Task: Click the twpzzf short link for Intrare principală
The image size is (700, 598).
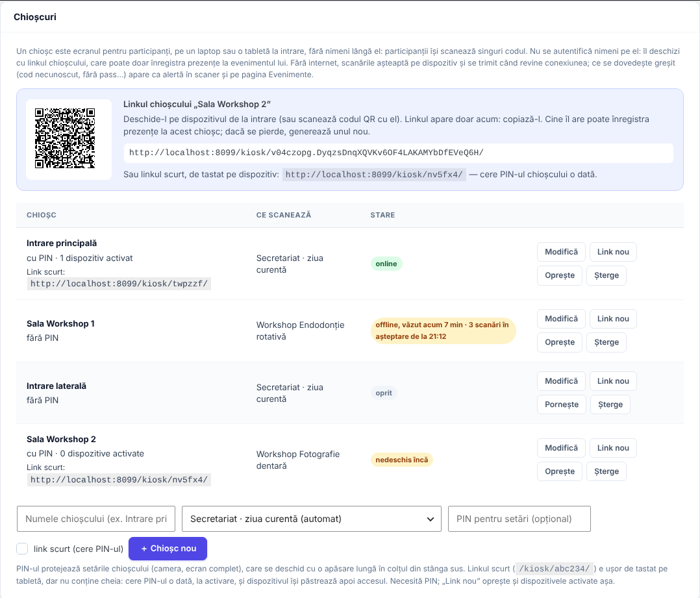Action: (x=119, y=284)
